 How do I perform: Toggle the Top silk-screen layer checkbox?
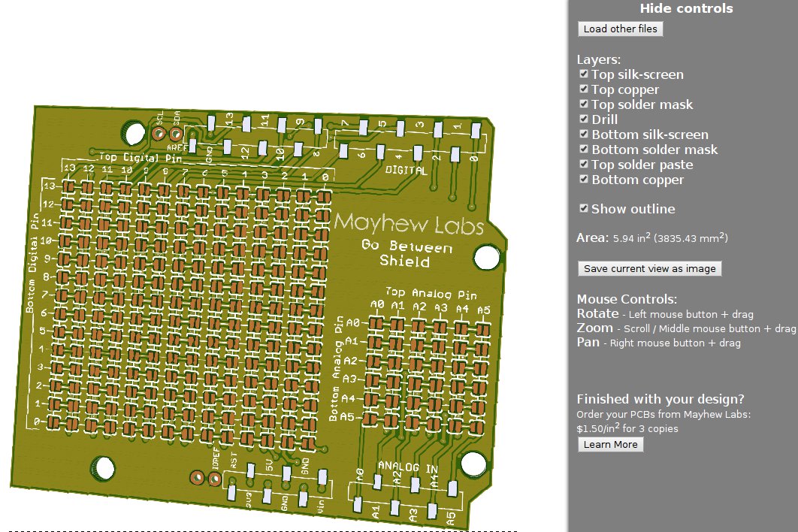pyautogui.click(x=584, y=74)
